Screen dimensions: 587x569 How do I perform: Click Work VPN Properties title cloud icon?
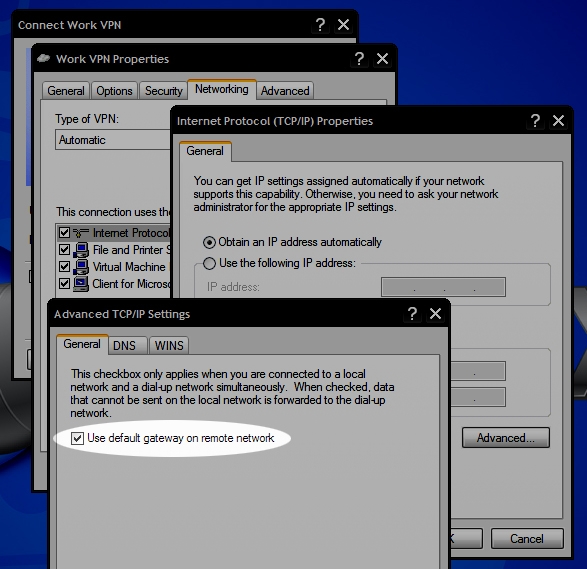[43, 58]
